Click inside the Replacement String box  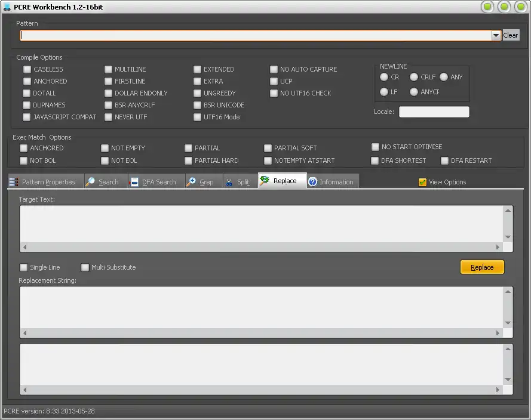pos(261,307)
